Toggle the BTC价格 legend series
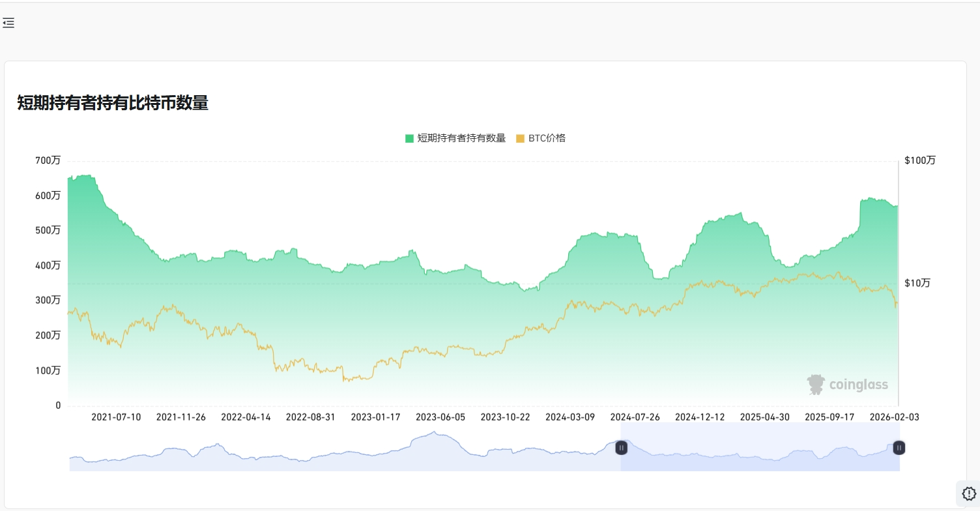Screen dimensions: 980x511 coord(547,138)
